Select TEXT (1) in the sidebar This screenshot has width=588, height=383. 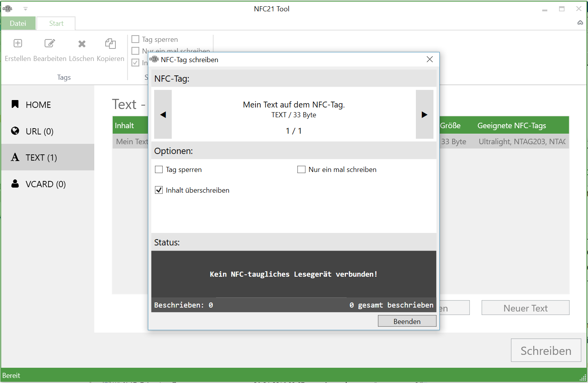tap(48, 157)
